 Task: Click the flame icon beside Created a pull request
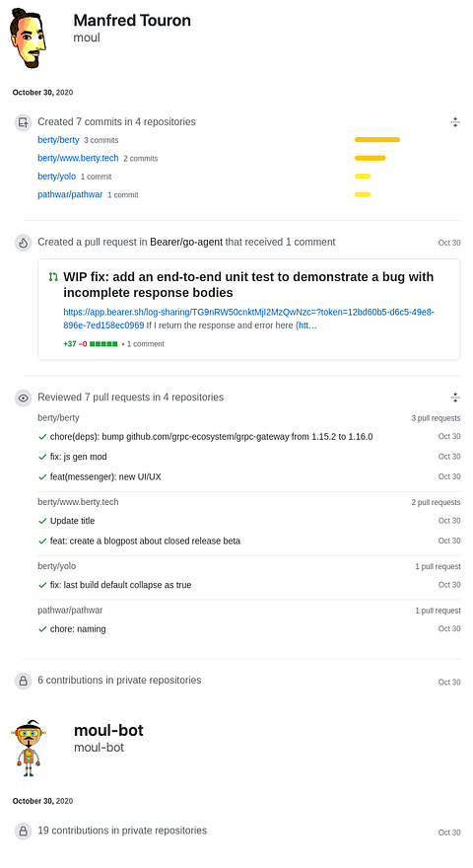pos(23,243)
